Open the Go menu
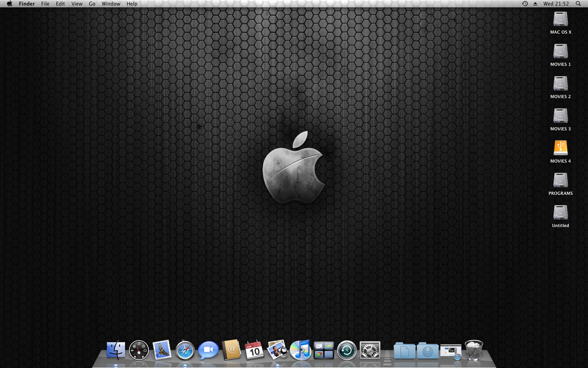 (92, 4)
